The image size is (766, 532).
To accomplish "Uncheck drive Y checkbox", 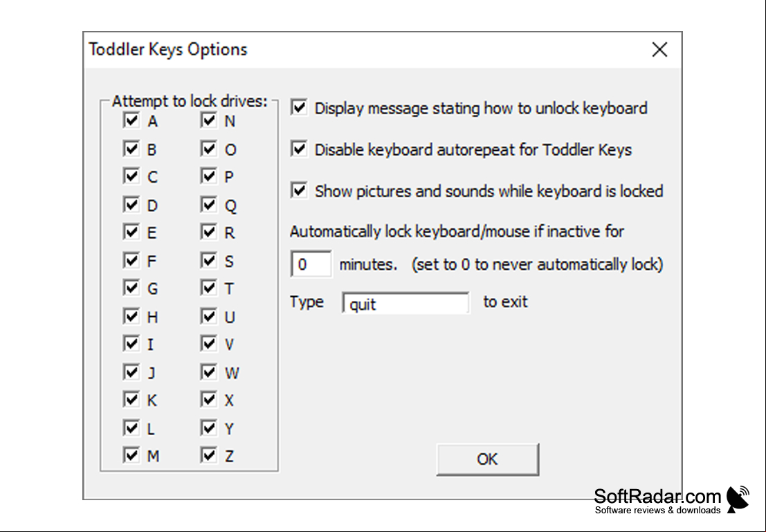I will coord(208,428).
